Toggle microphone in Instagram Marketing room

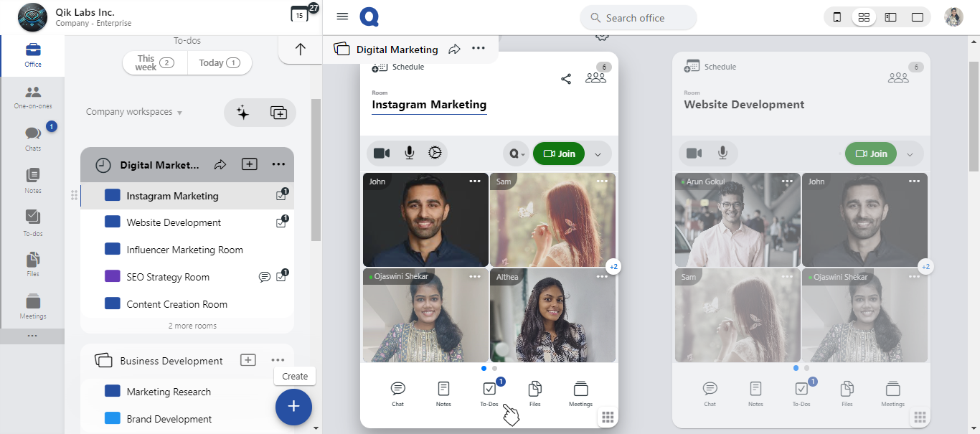[409, 153]
